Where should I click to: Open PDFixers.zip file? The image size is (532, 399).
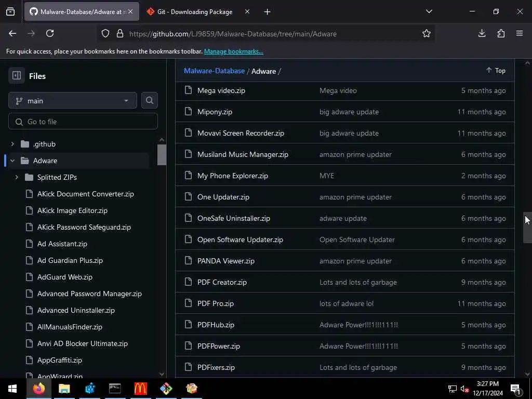[x=216, y=368]
